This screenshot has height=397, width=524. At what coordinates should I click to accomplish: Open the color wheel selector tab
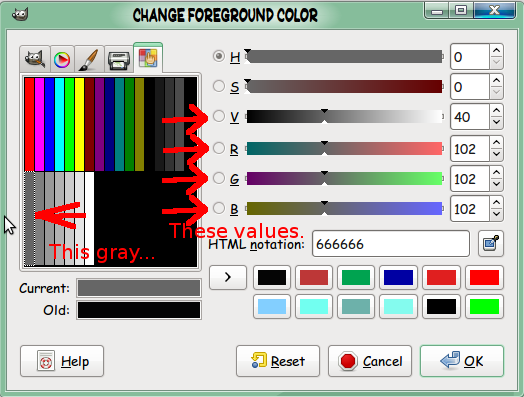62,60
